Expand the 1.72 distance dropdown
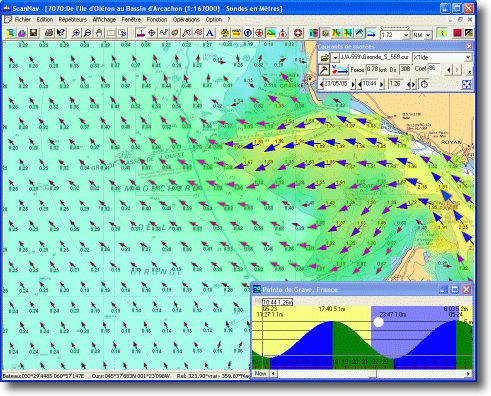Viewport: 491px width, 396px height. click(406, 35)
